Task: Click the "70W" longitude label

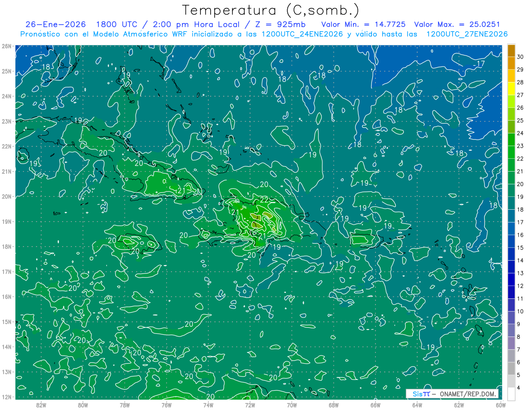Action: tap(291, 405)
